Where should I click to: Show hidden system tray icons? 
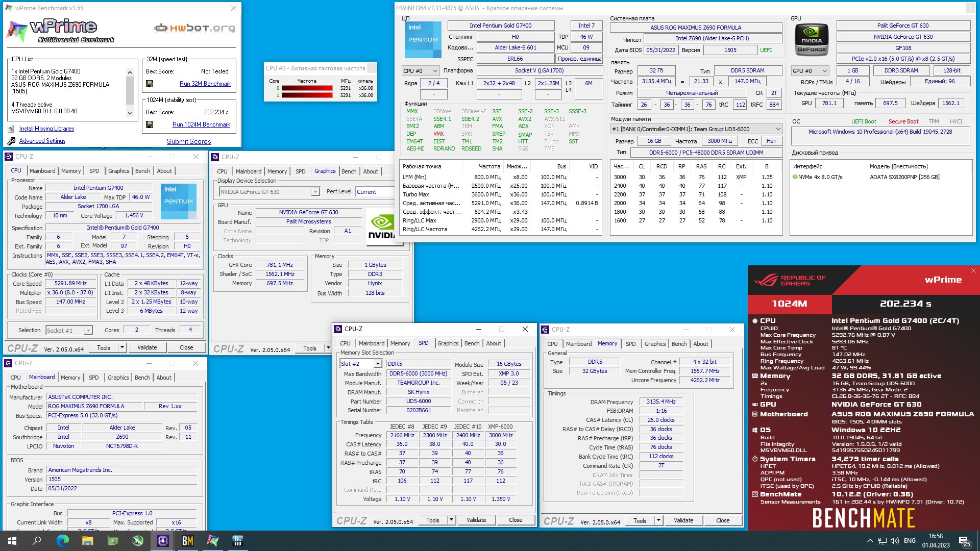tap(870, 541)
